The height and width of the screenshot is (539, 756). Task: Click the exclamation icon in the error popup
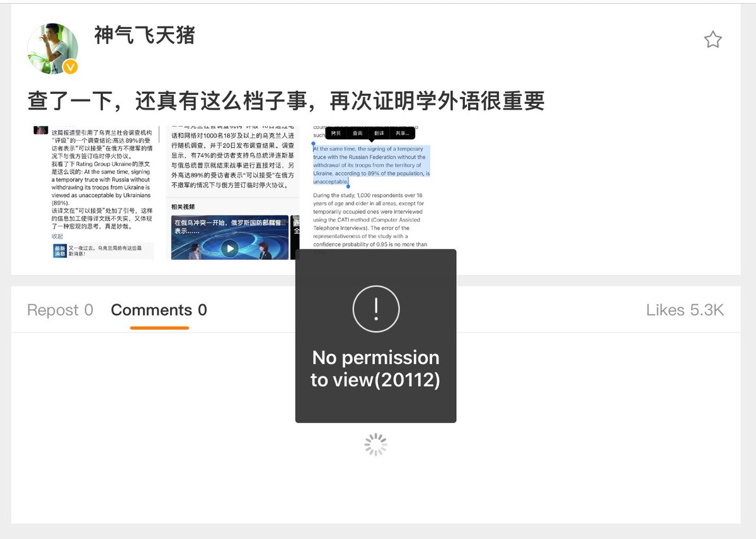coord(376,309)
